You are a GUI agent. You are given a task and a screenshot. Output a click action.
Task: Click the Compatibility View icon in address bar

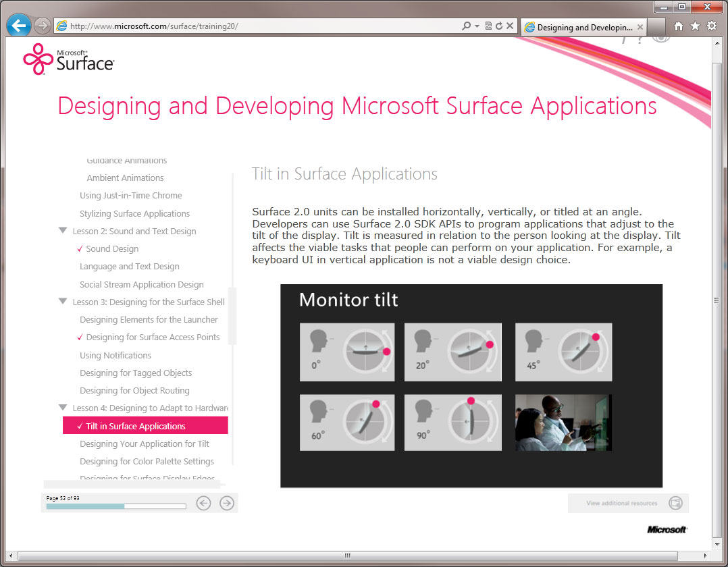[x=488, y=26]
